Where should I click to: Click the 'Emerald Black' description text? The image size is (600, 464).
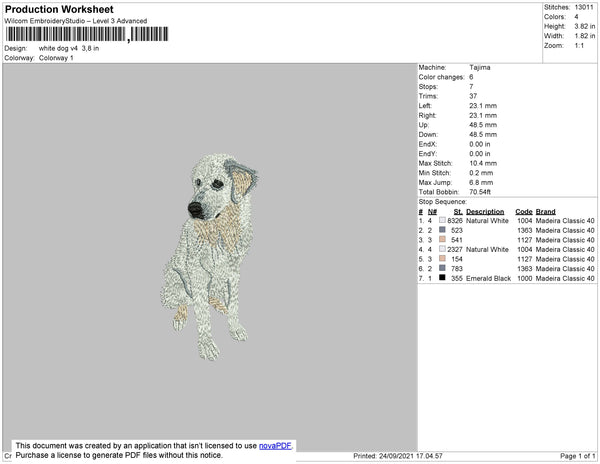tap(488, 278)
